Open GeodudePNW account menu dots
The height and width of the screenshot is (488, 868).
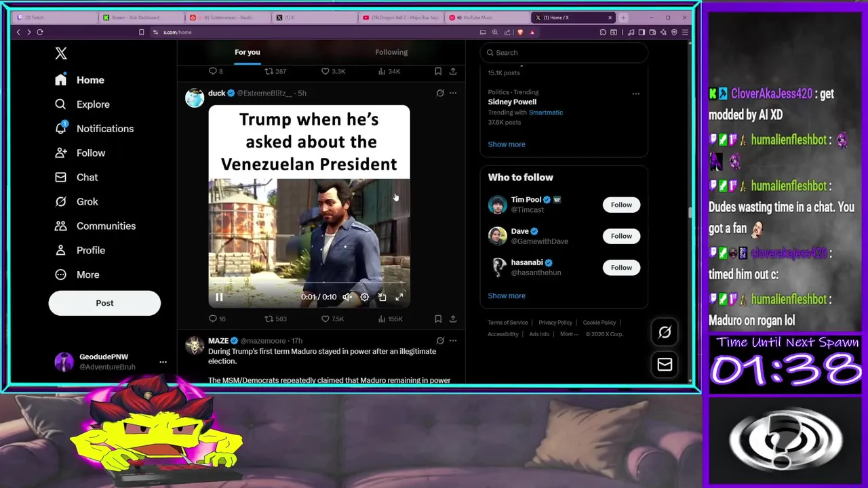tap(163, 362)
